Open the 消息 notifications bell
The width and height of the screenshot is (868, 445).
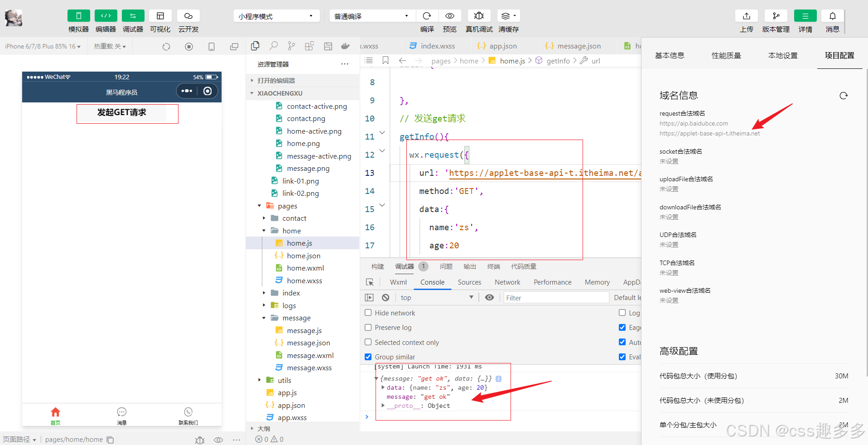(833, 16)
